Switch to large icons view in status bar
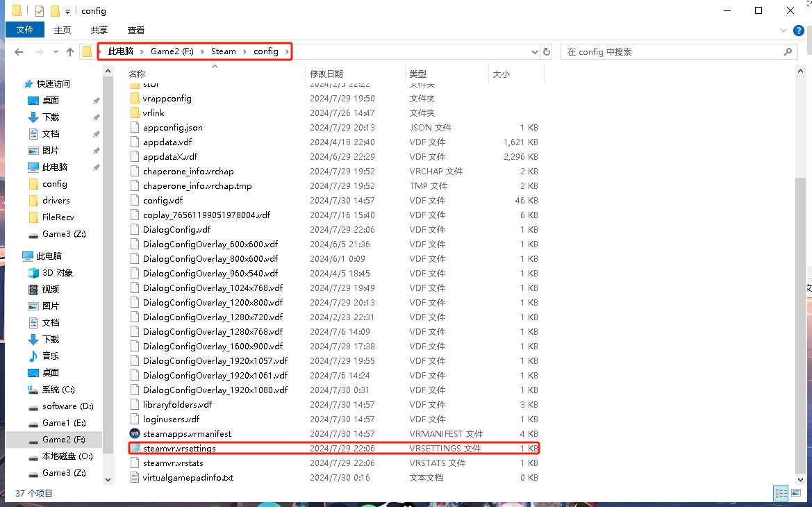The image size is (812, 507). click(796, 494)
